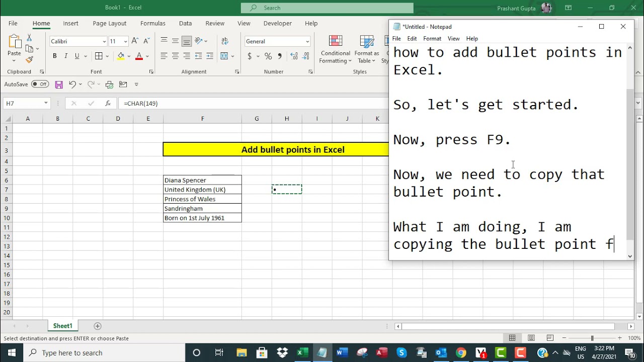Open Notepad's View menu
The image size is (644, 362).
click(x=454, y=38)
